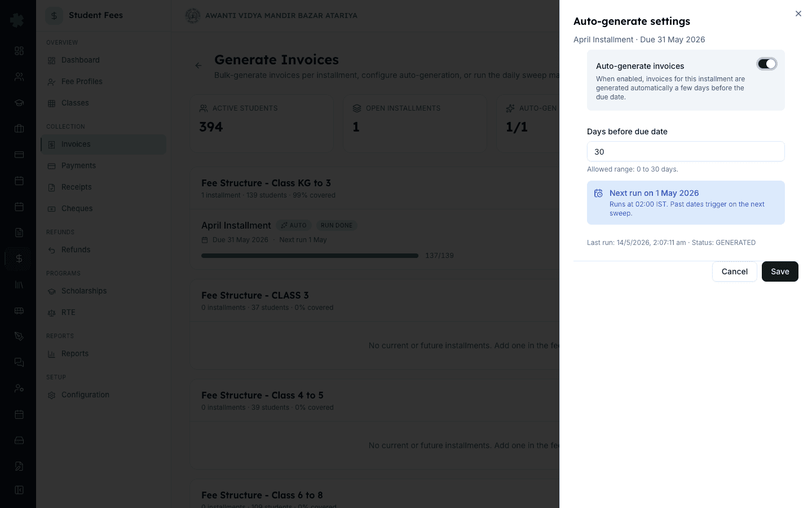Open the users icon in the rail
Image resolution: width=812 pixels, height=508 pixels.
[19, 77]
